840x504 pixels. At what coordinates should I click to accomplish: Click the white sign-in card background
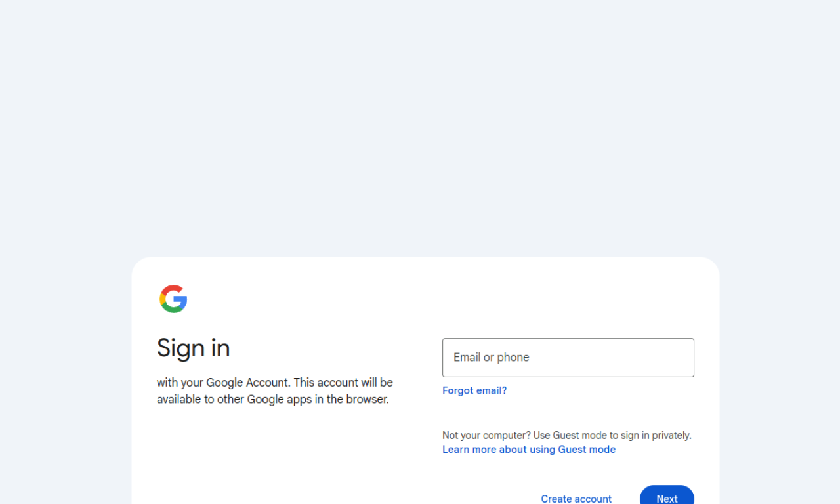coord(295,459)
